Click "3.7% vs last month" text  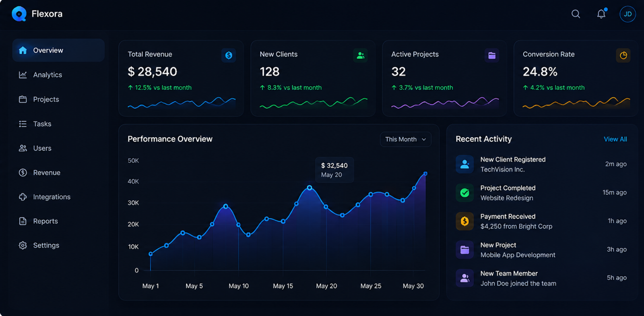pyautogui.click(x=426, y=88)
